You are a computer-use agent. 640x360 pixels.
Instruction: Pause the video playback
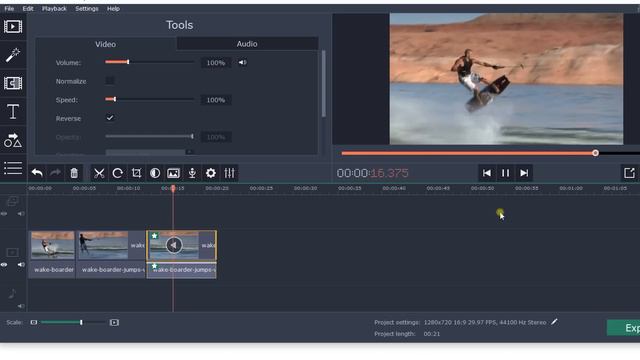point(505,173)
